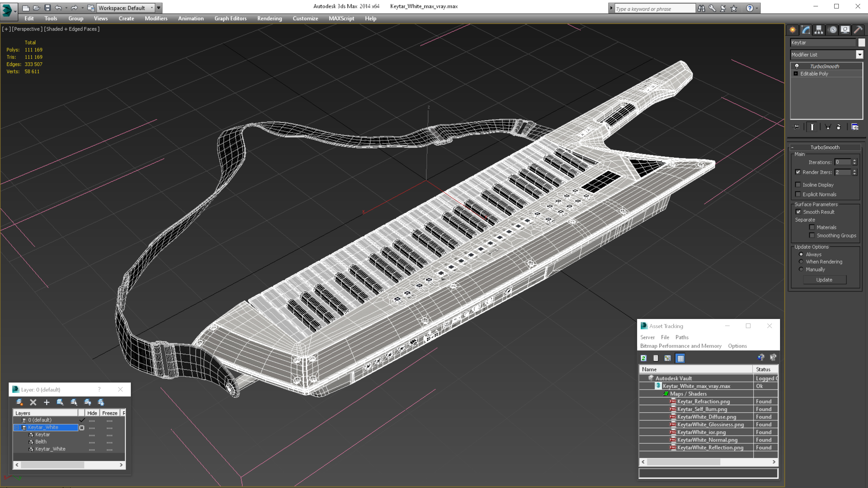Save file using the floppy disk icon
This screenshot has height=488, width=868.
click(48, 8)
